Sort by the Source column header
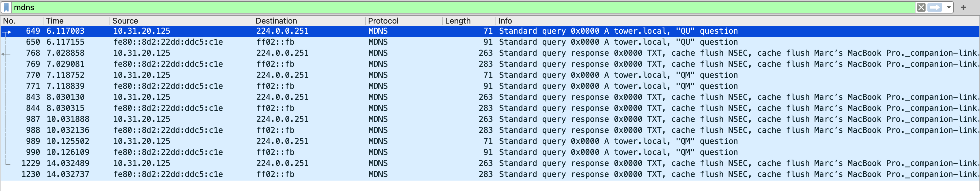Image resolution: width=980 pixels, height=191 pixels. [x=181, y=21]
